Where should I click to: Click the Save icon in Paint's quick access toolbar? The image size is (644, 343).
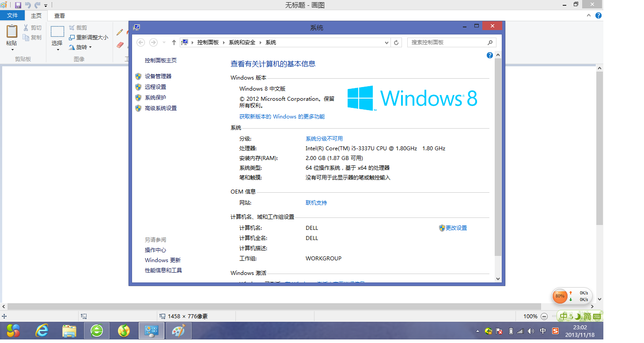coord(18,5)
